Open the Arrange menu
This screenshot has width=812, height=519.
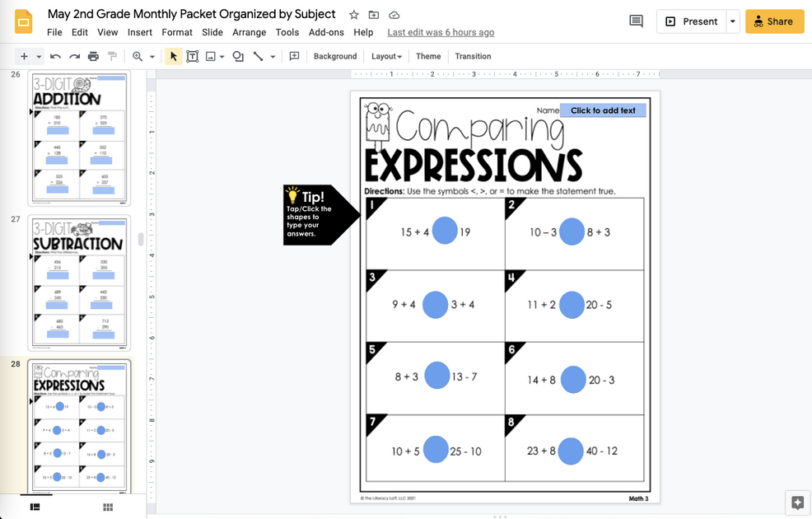point(249,32)
